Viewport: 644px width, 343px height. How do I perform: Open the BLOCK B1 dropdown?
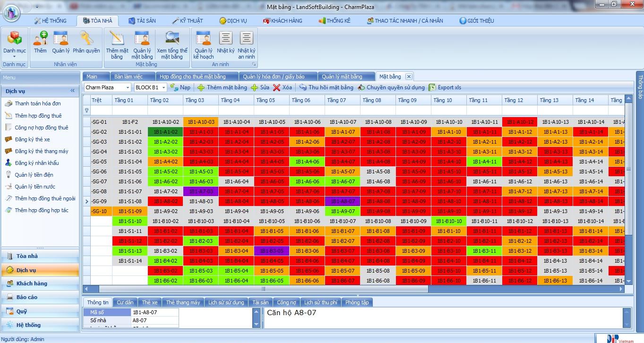(x=163, y=87)
